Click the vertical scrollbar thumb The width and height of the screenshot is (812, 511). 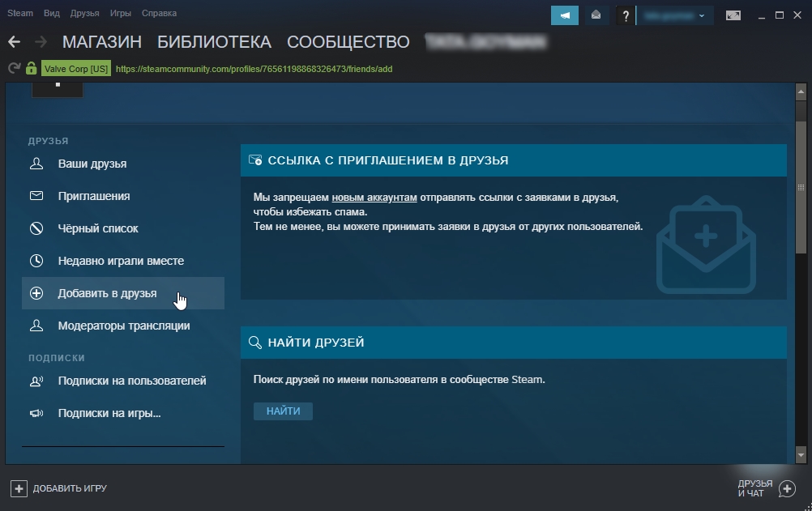tap(801, 187)
